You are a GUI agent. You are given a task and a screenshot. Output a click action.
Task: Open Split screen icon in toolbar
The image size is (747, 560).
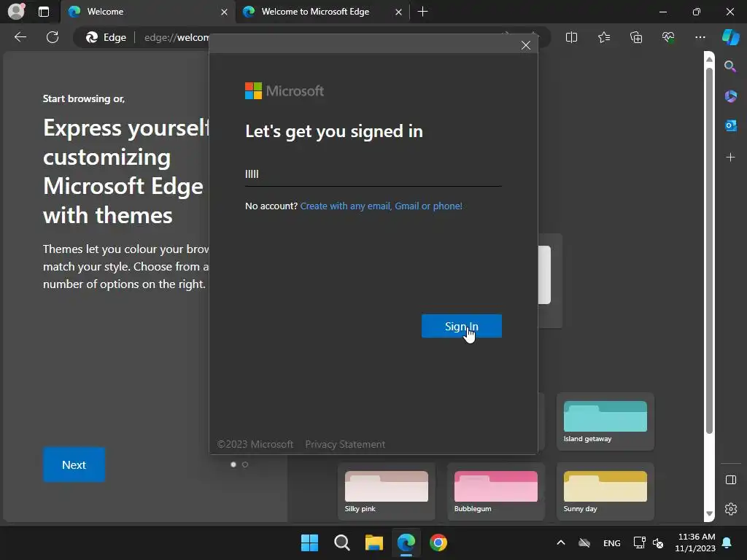click(x=571, y=37)
